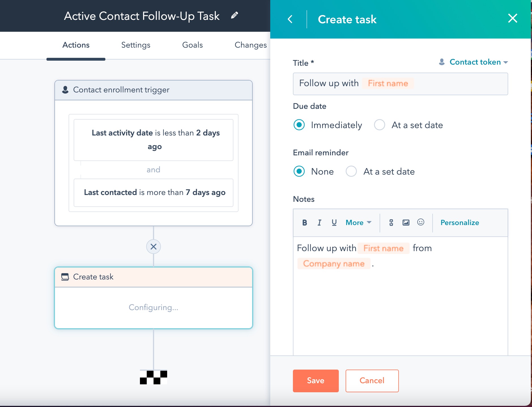Screen dimensions: 532x407
Task: Insert a link in the notes editor
Action: (391, 223)
